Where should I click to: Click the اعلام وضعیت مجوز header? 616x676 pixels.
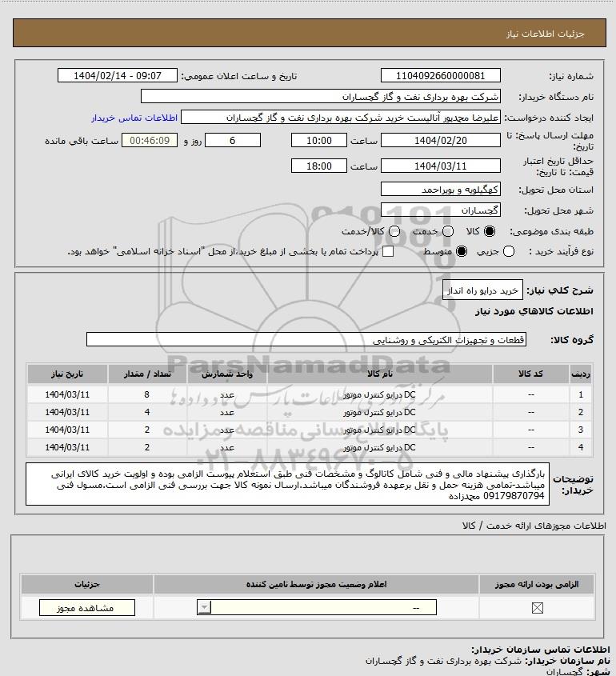[317, 584]
